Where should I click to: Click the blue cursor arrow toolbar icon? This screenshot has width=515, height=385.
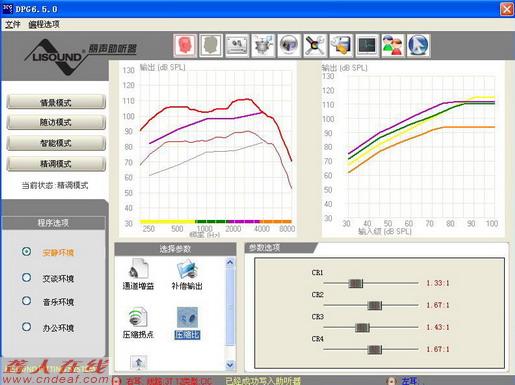[x=419, y=45]
